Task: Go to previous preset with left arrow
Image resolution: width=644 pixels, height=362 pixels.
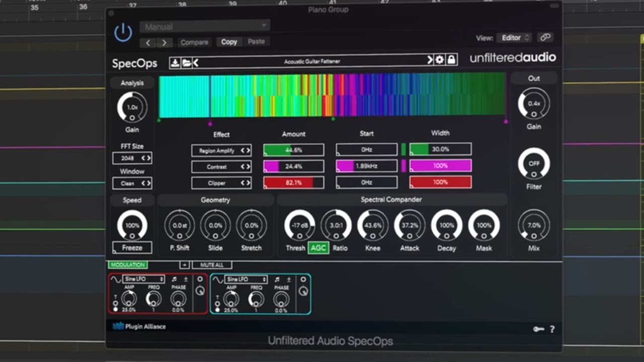Action: point(148,43)
